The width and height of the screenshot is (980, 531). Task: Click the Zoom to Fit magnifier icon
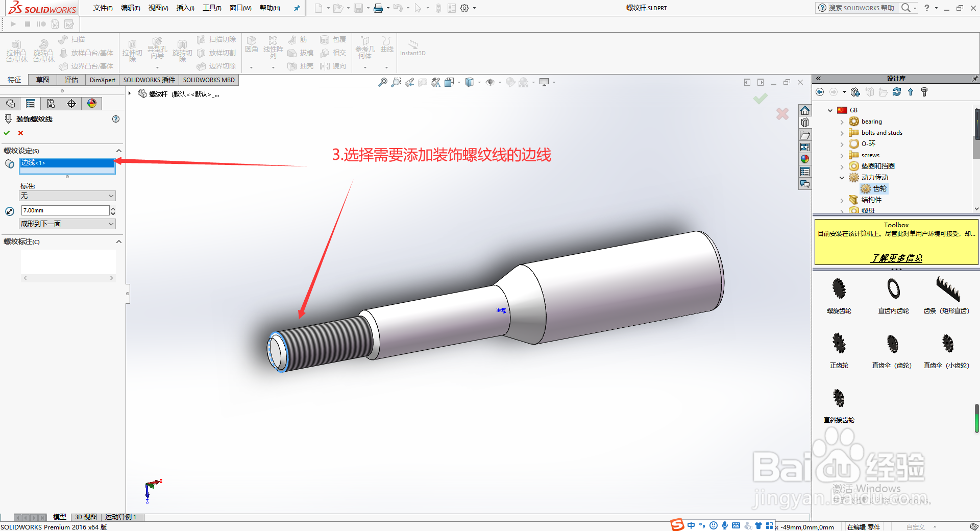382,82
